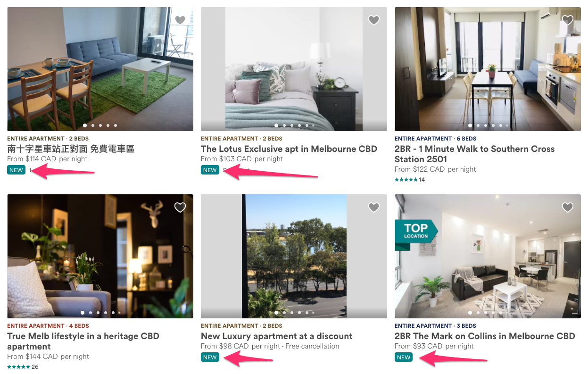Open 2BR 1 Minute Walk to Southern Cross title
This screenshot has width=588, height=374.
474,154
